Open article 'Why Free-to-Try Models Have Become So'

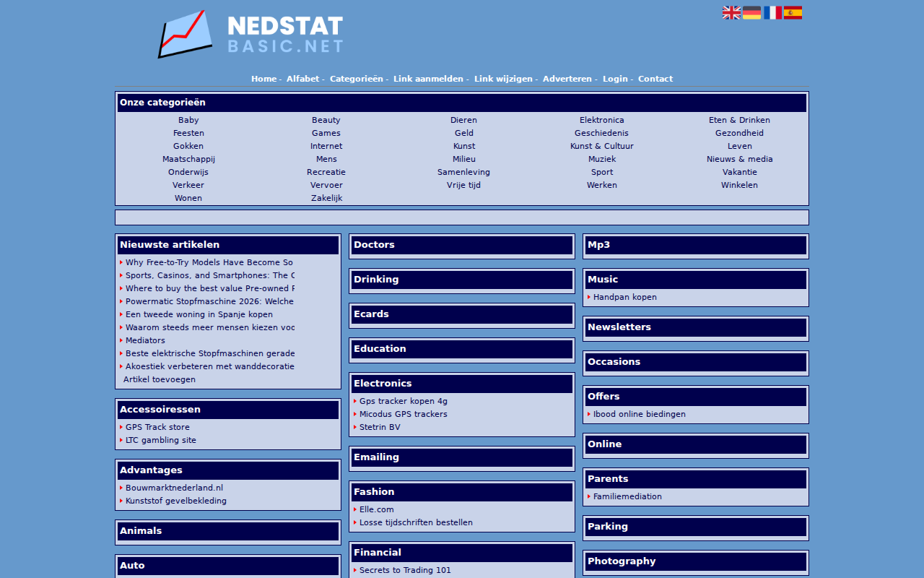click(x=209, y=262)
